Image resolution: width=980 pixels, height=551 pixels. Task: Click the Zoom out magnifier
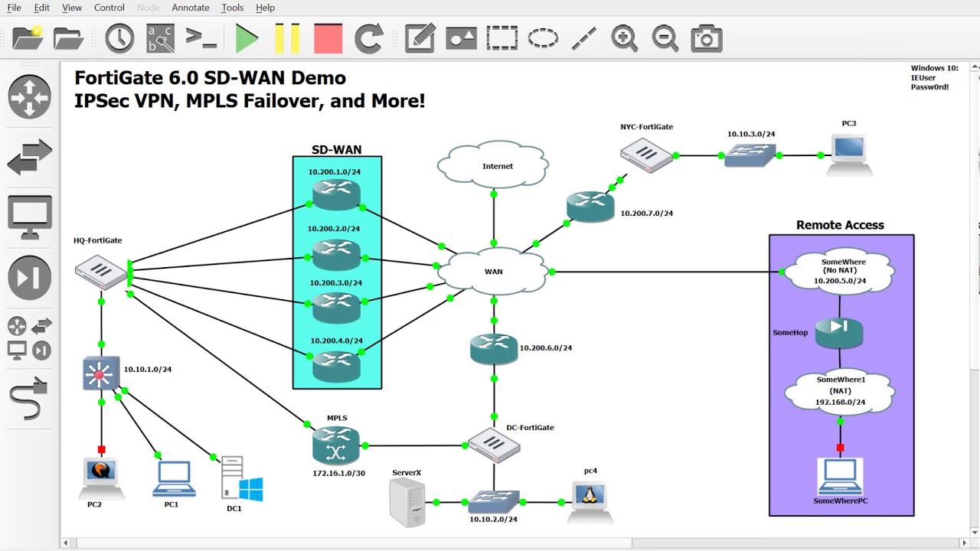(665, 38)
